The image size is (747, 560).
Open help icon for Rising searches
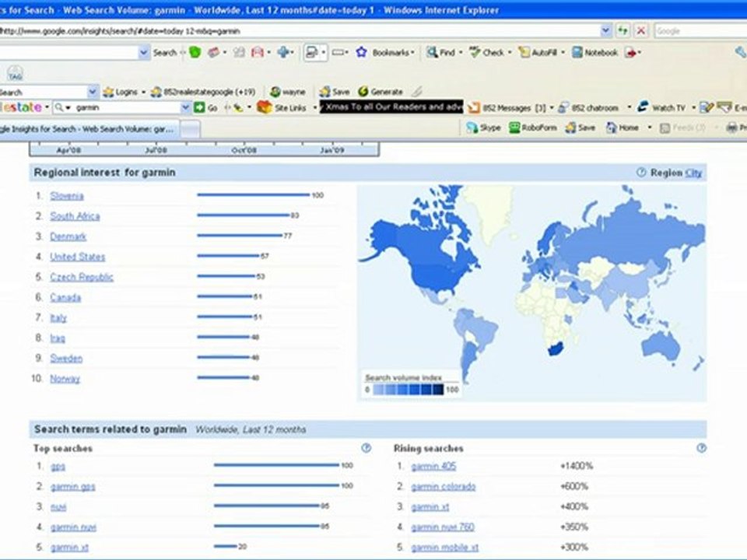pyautogui.click(x=701, y=448)
